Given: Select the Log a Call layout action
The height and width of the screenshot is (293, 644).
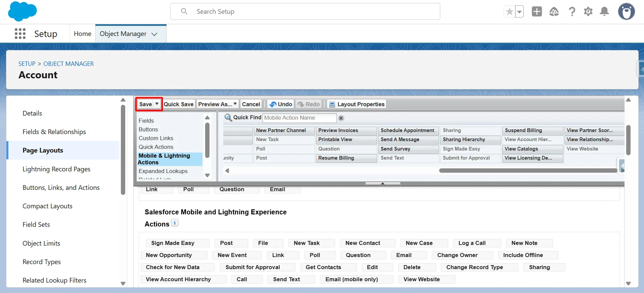Looking at the screenshot, I should click(477, 243).
